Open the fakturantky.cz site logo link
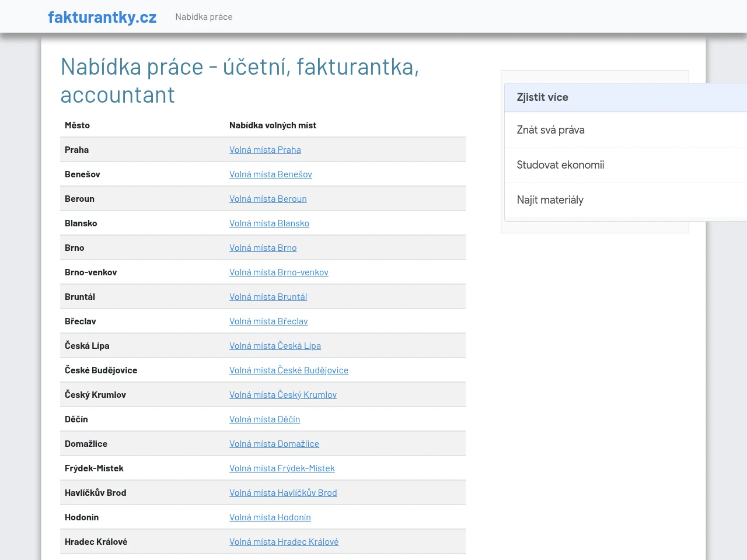The width and height of the screenshot is (747, 560). 102,17
